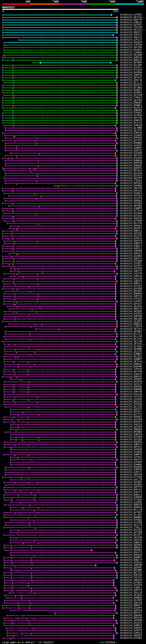Open hit UniRef100_B9GY75
This screenshot has width=146, height=644.
131,20
